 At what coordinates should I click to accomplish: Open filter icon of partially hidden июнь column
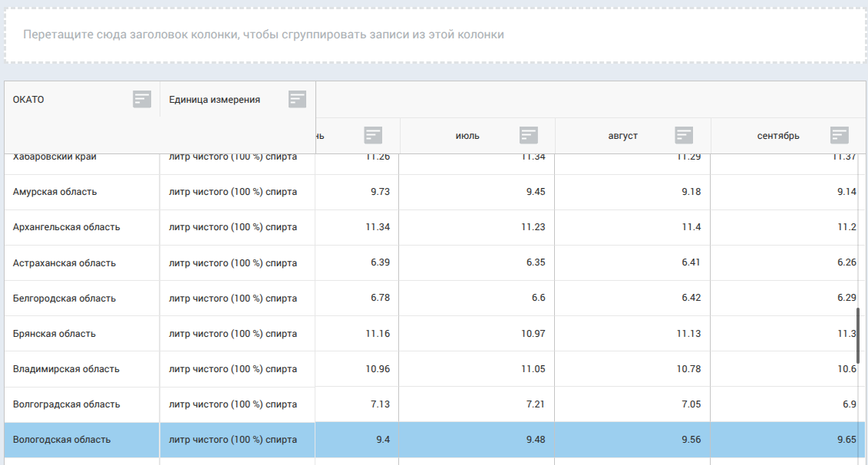coord(373,136)
